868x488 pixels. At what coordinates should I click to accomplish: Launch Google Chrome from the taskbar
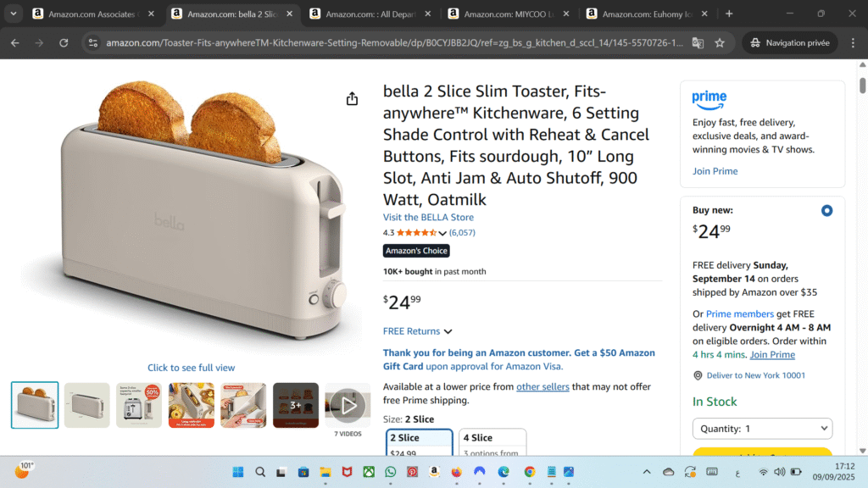530,472
